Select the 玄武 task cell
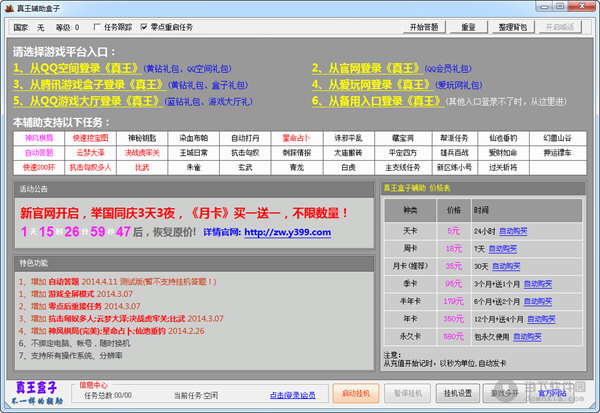The image size is (600, 413). [245, 168]
